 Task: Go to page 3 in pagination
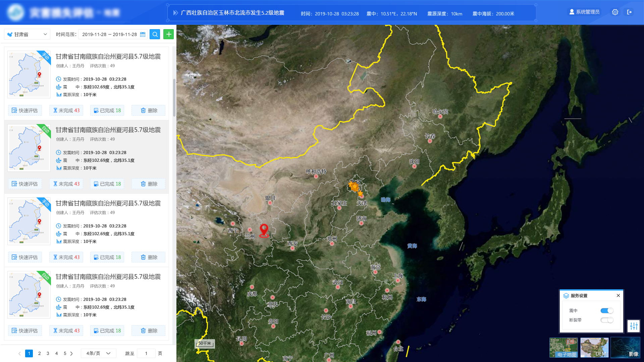click(48, 353)
